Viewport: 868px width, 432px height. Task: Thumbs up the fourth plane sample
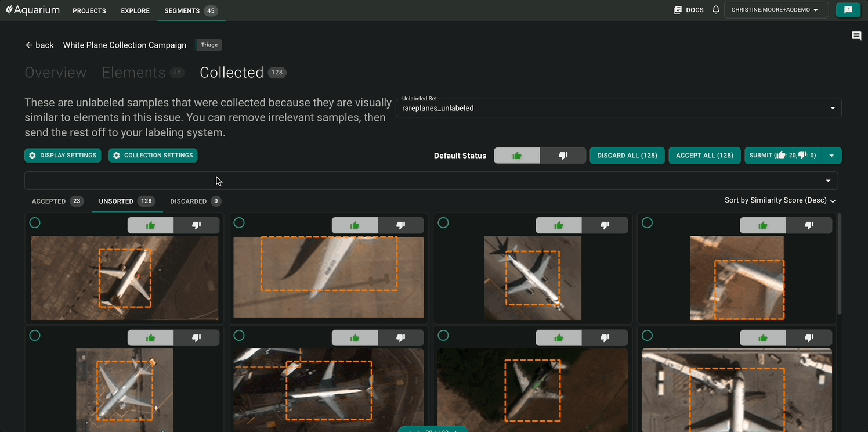(762, 225)
